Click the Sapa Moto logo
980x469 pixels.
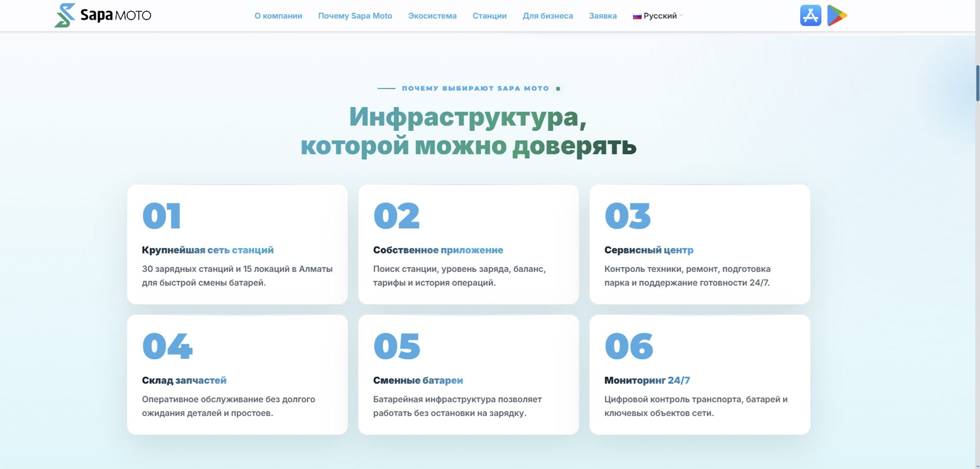click(x=103, y=15)
